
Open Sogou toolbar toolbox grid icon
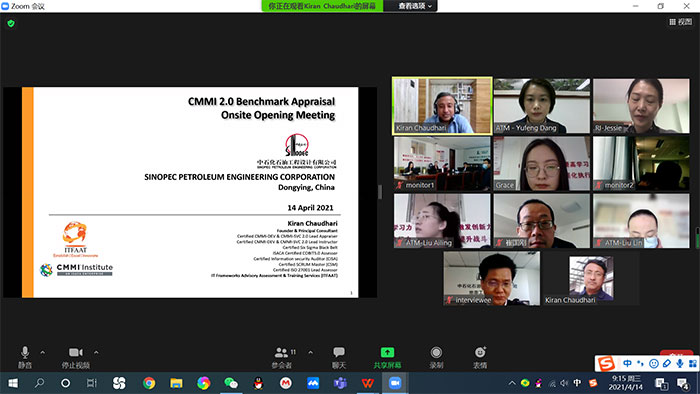pos(692,364)
